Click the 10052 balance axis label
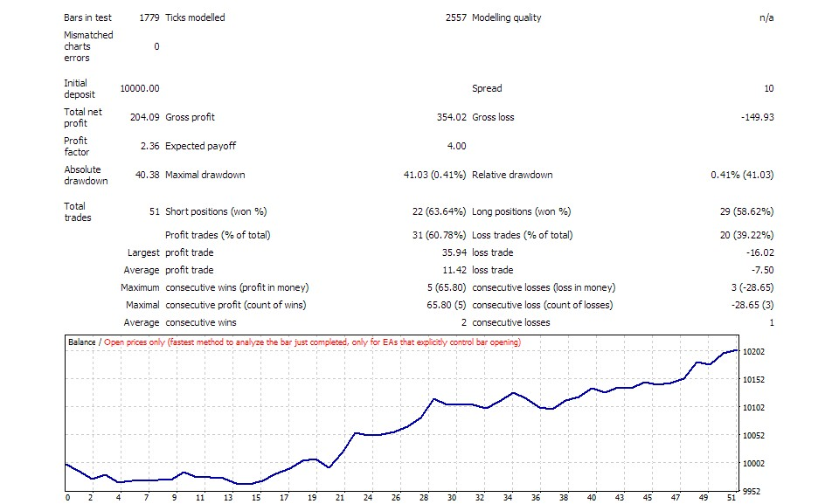The width and height of the screenshot is (839, 504). point(754,436)
